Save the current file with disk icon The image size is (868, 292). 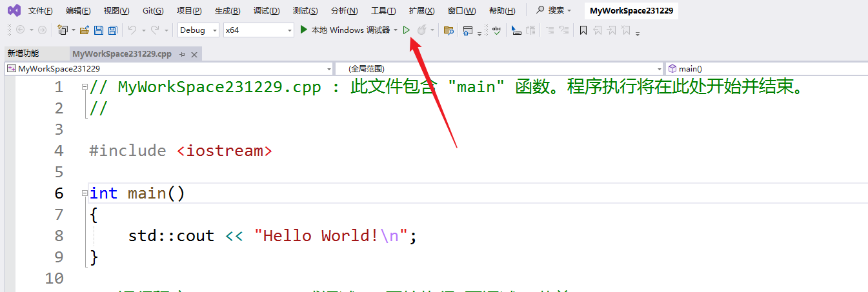click(x=99, y=30)
